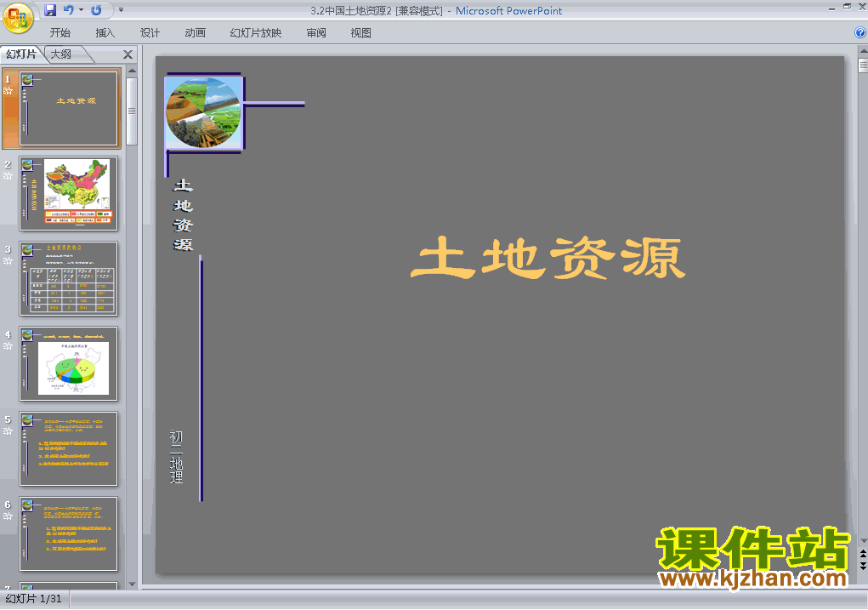Click animation star icon beside slide 4
This screenshot has height=610, width=868.
8,345
